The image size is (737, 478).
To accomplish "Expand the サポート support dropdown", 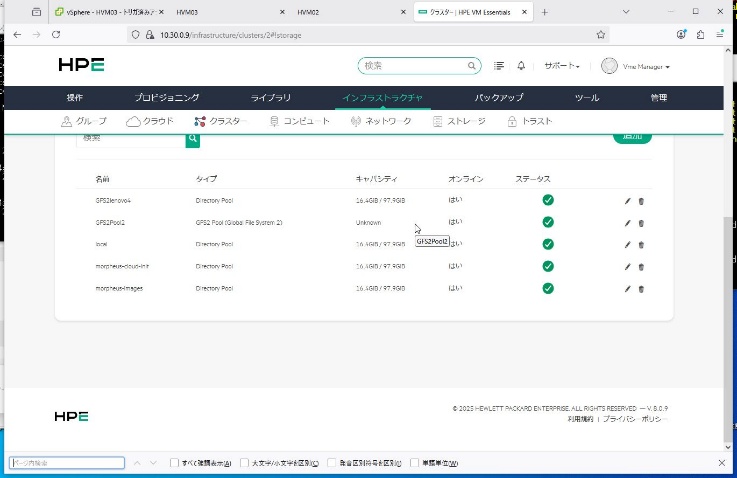I will [561, 66].
